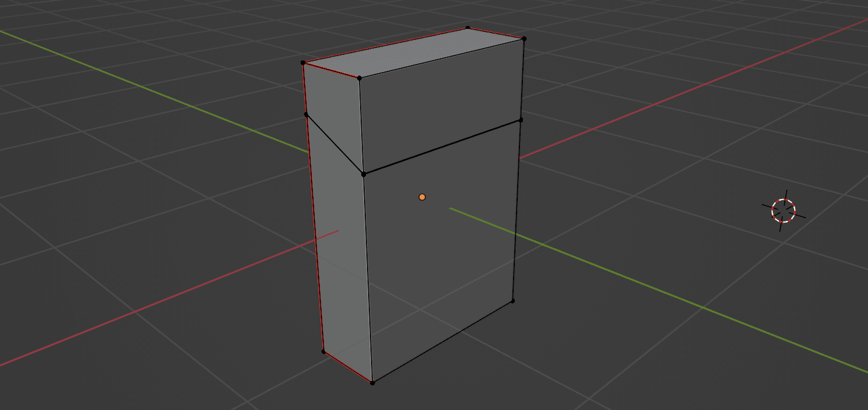Select the rearmost vertex on the top face
Image resolution: width=868 pixels, height=410 pixels.
(467, 28)
